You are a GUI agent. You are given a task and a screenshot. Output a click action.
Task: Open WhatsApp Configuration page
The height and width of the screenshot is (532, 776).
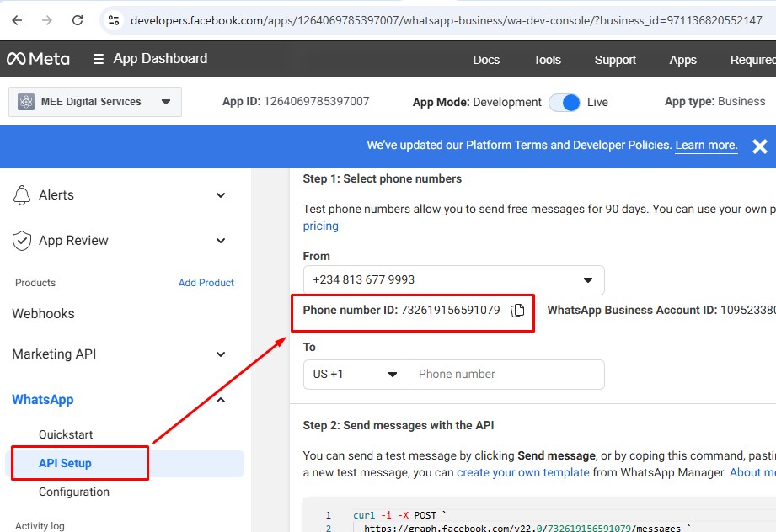click(x=74, y=492)
